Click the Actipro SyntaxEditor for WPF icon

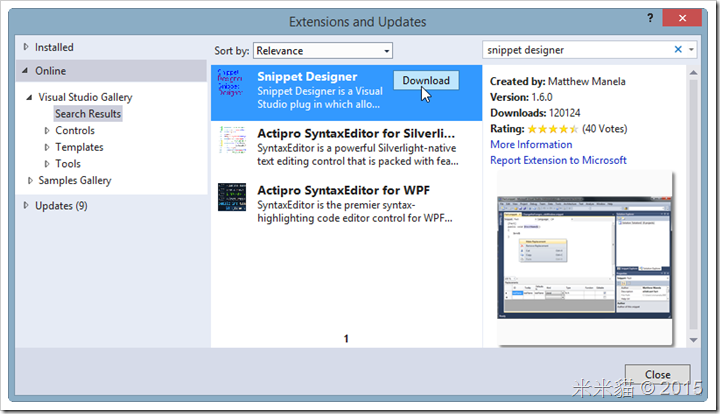coord(232,197)
